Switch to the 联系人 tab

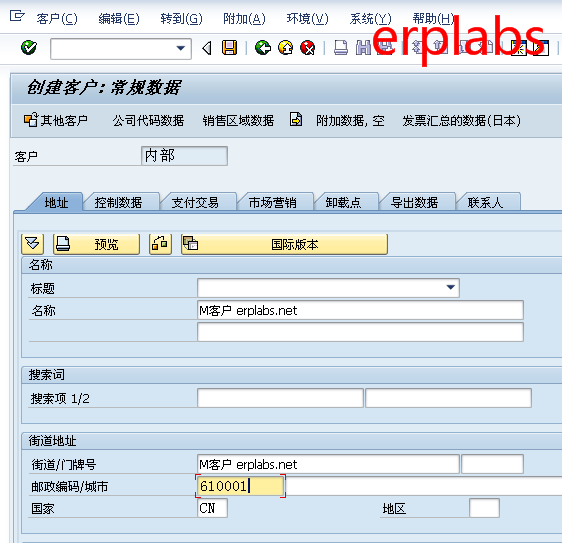point(485,203)
